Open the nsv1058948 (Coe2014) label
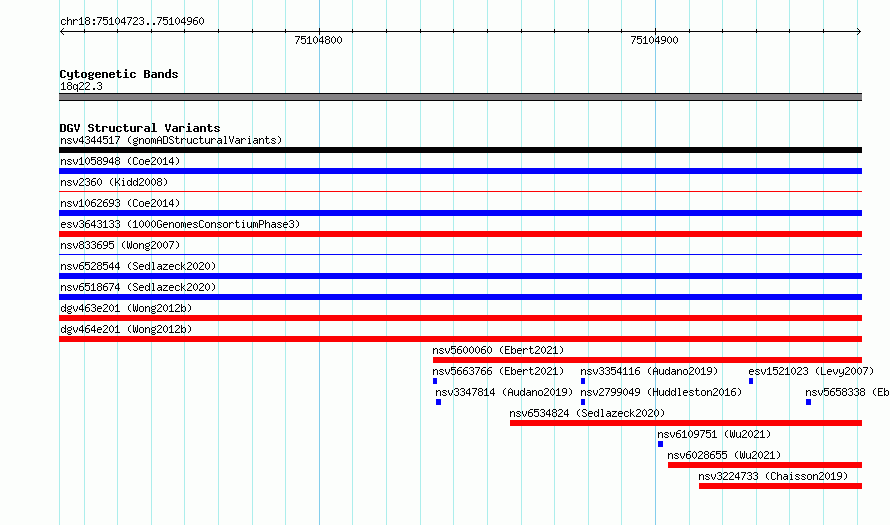 click(120, 161)
